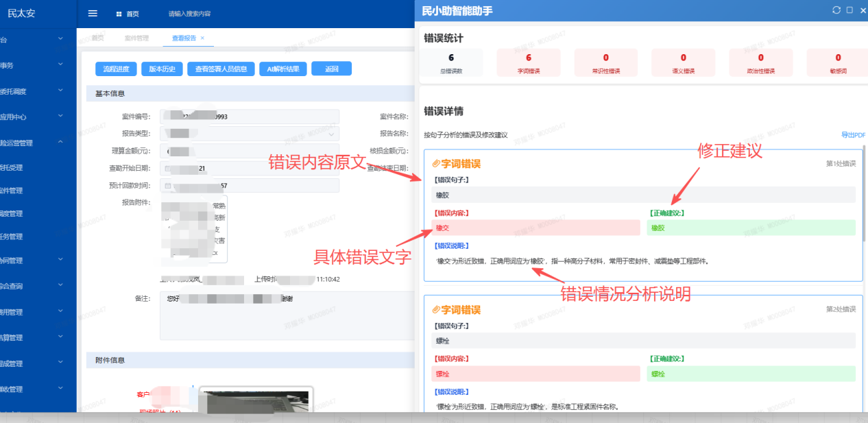Click the 流程进度 button
This screenshot has width=868, height=423.
116,69
